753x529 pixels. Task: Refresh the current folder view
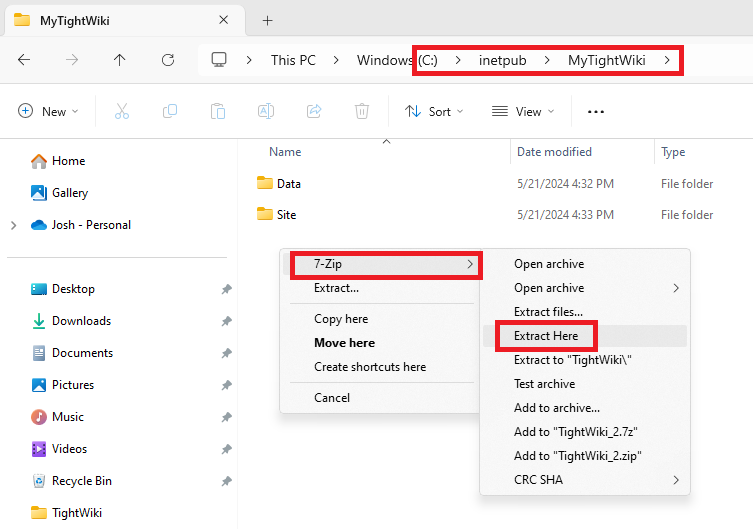168,60
